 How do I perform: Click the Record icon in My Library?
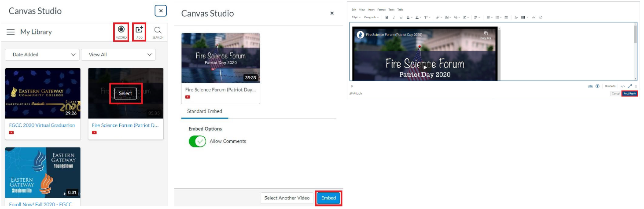point(121,31)
